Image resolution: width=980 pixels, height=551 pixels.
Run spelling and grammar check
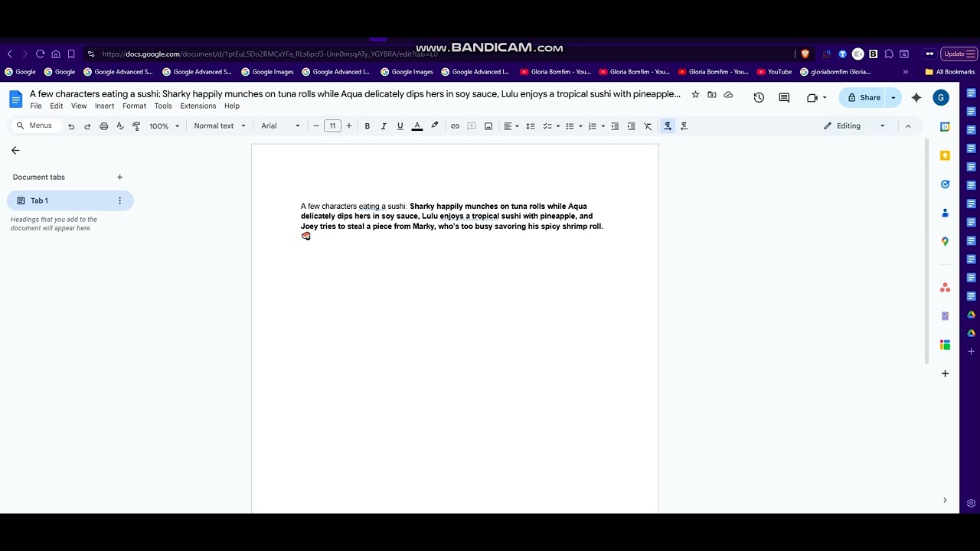[x=120, y=126]
